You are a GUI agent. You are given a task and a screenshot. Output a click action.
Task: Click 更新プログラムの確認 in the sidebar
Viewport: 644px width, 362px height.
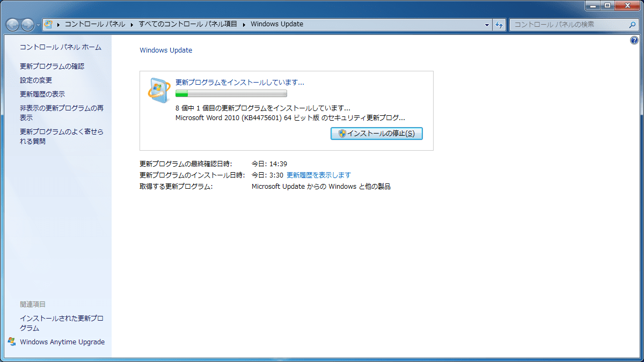pyautogui.click(x=52, y=67)
